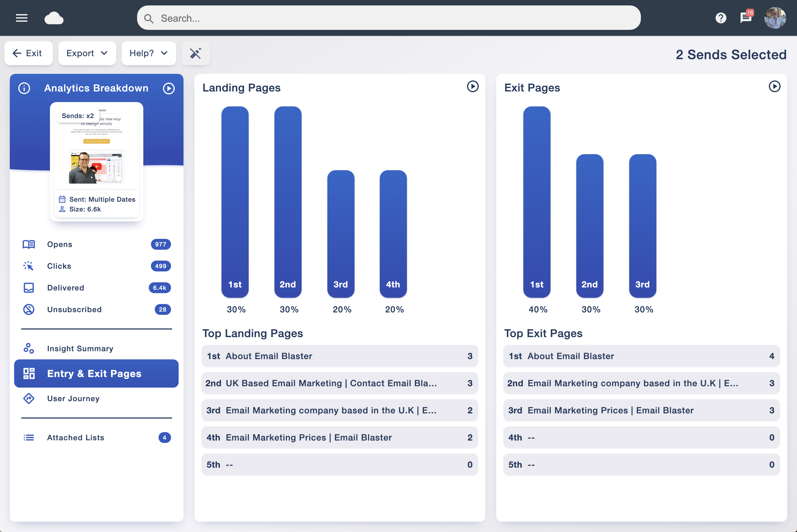Click the 2nd Exit Pages bar
The image size is (797, 532).
pos(590,226)
